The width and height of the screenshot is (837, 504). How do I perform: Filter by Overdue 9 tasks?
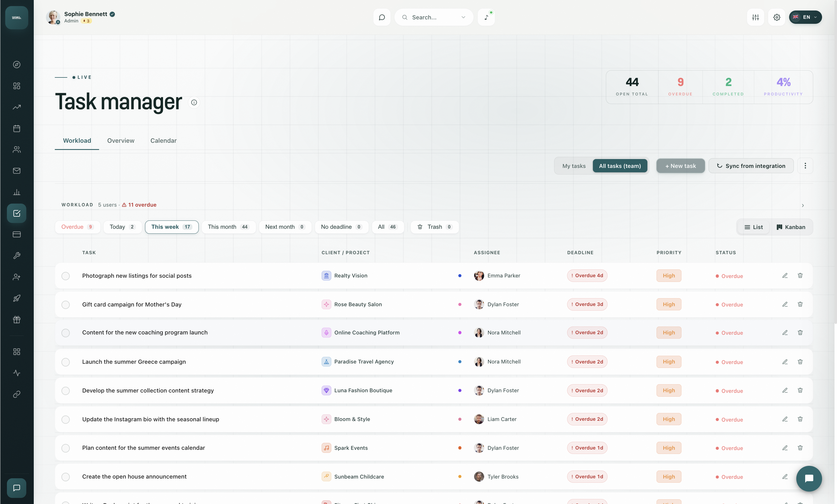tap(77, 227)
